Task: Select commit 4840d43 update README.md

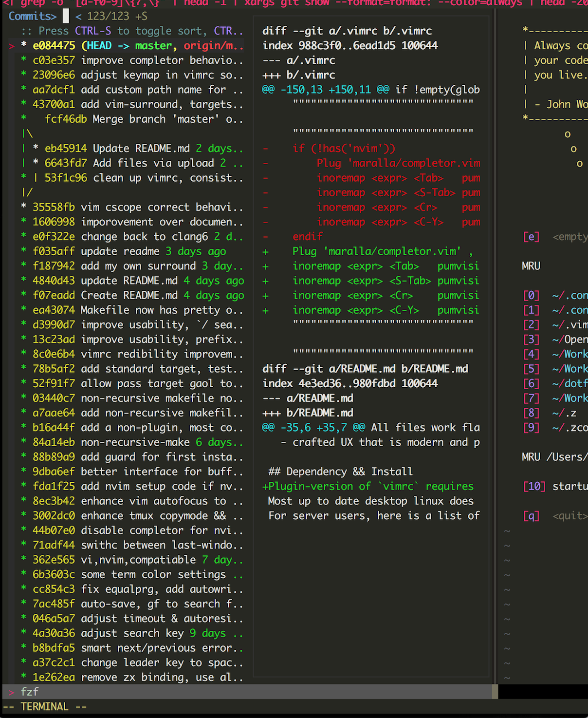Action: (132, 281)
